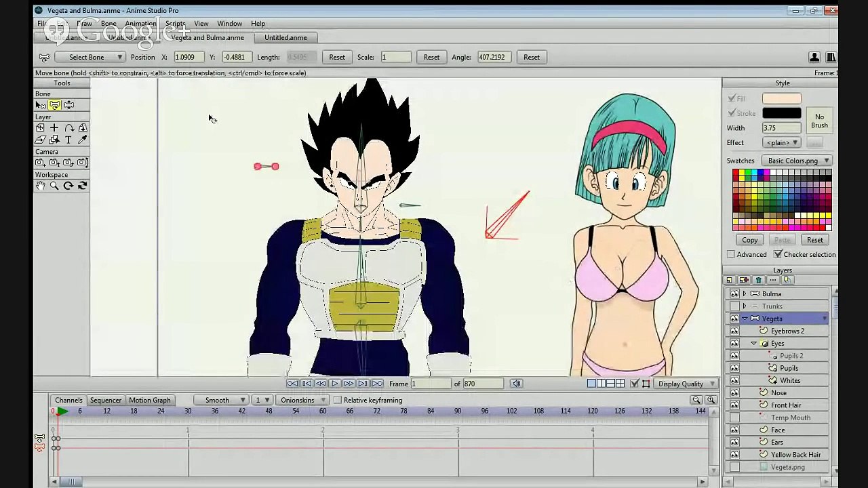Screen dimensions: 868x488
Task: Duplicate layer using the Layers panel icon
Action: click(744, 280)
